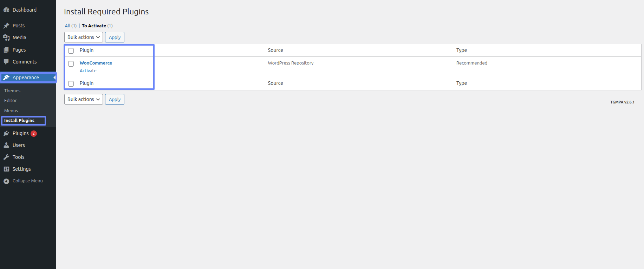Tick the select-all checkbox in table header

click(x=71, y=51)
